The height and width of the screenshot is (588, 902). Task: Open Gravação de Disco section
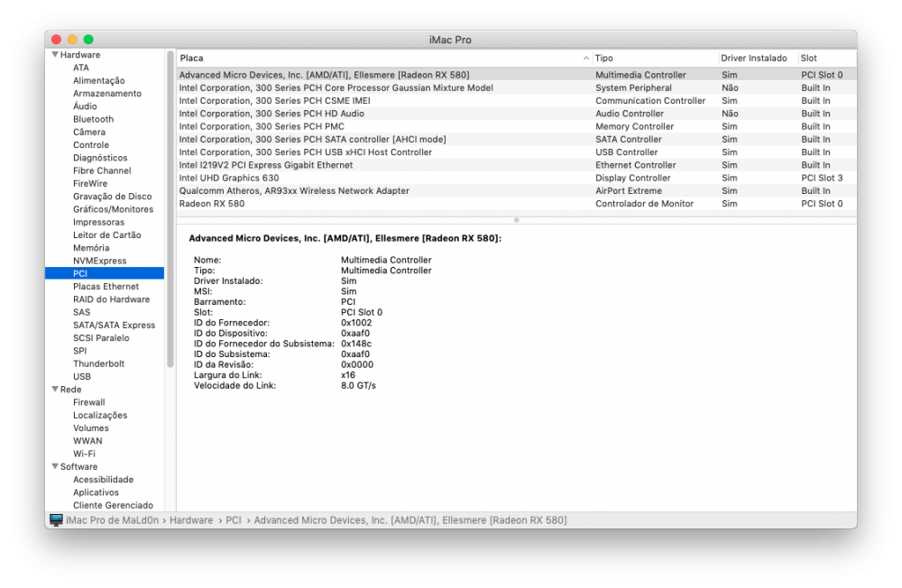click(112, 197)
